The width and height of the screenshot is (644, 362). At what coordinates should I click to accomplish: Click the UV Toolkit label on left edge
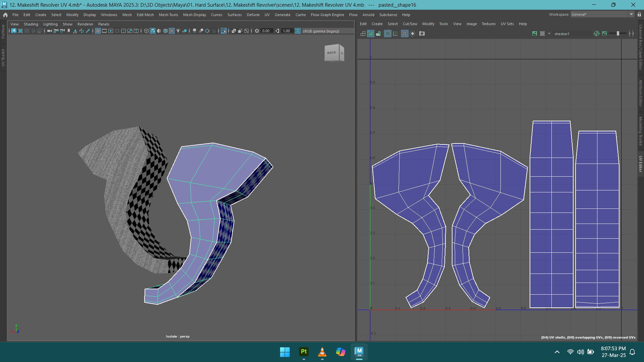[3, 57]
